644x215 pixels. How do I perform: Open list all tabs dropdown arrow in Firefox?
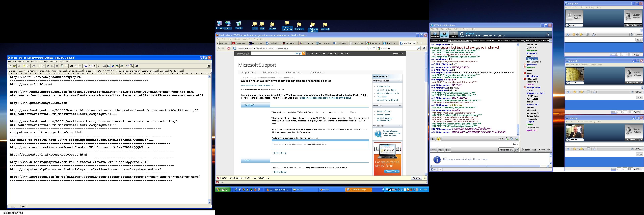coord(425,43)
